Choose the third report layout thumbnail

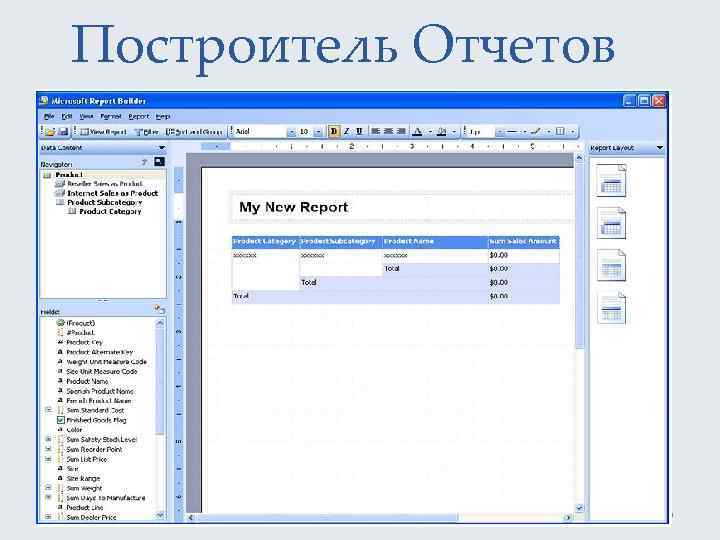click(x=611, y=265)
